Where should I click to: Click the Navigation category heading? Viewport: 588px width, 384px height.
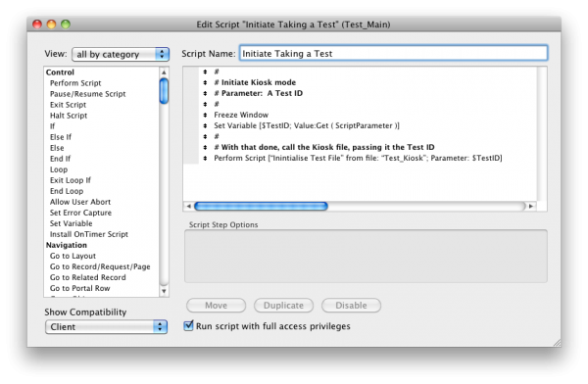67,245
